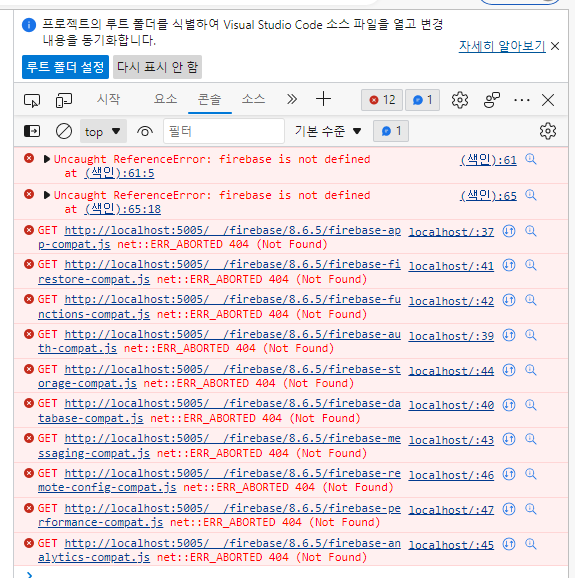The height and width of the screenshot is (578, 575).
Task: Open console settings gear icon
Action: [x=548, y=131]
